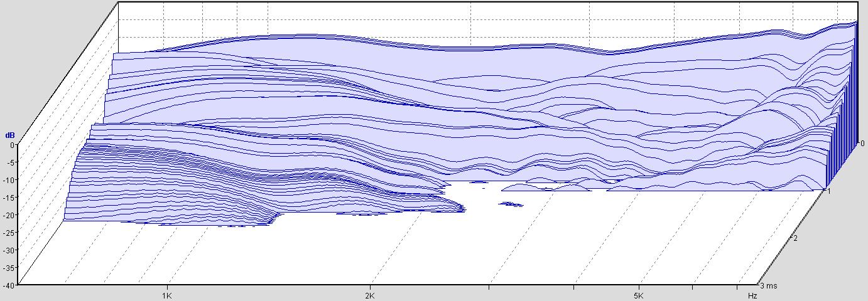Click the -35 value on dB axis

tap(8, 268)
